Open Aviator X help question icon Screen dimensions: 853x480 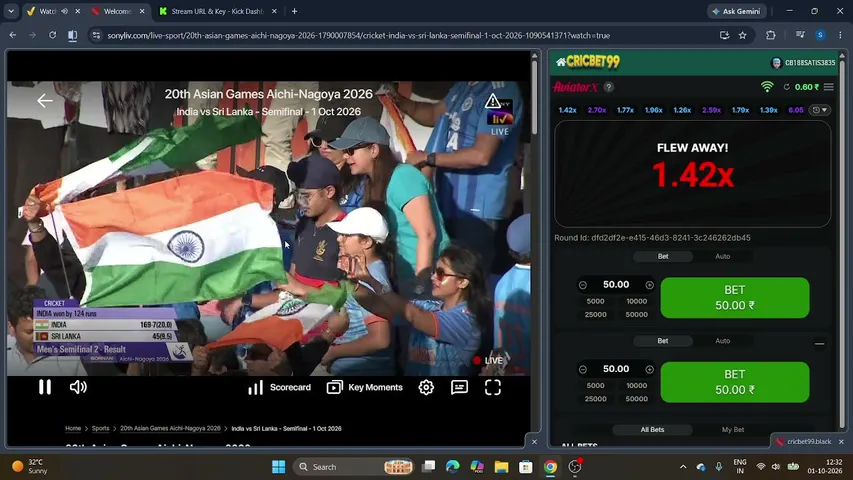[x=609, y=87]
